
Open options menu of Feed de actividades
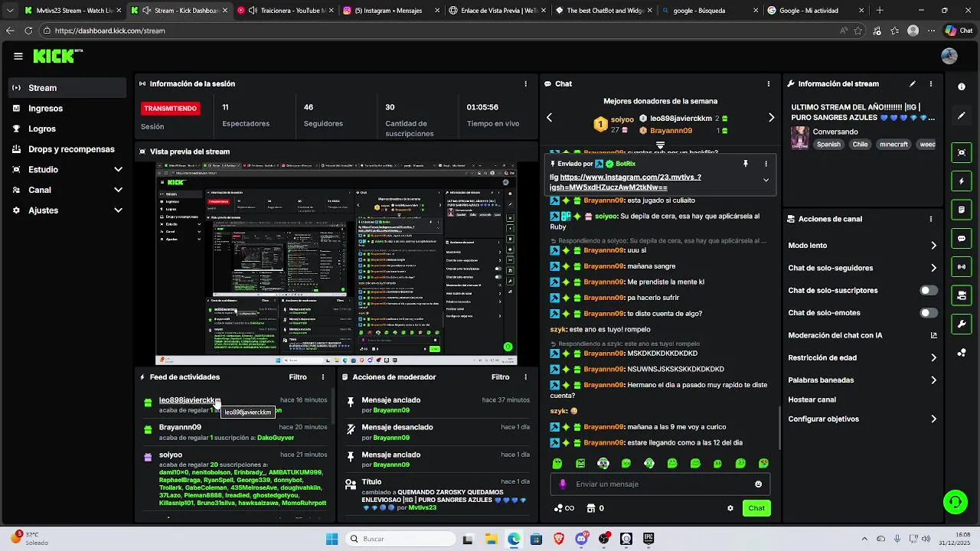[323, 377]
